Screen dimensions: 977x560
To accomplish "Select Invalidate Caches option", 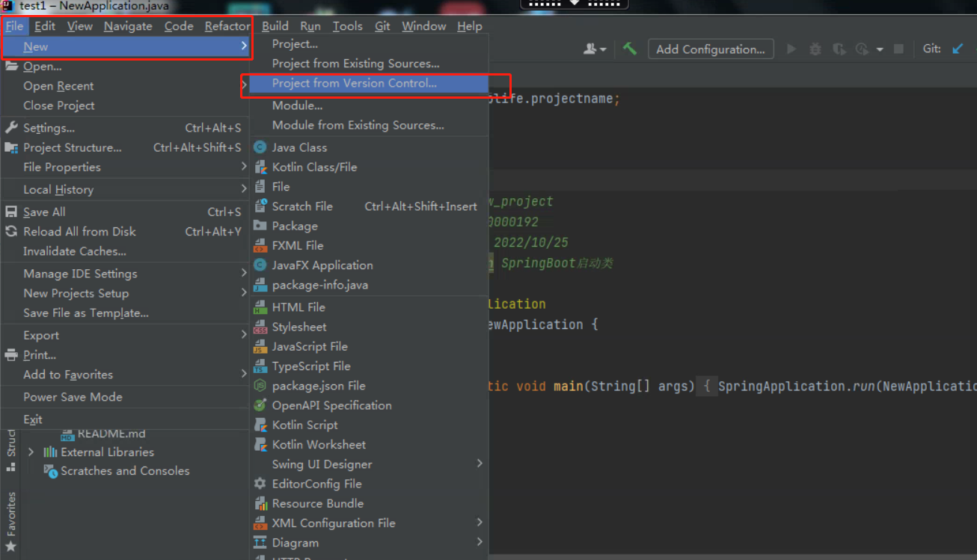I will (x=124, y=251).
